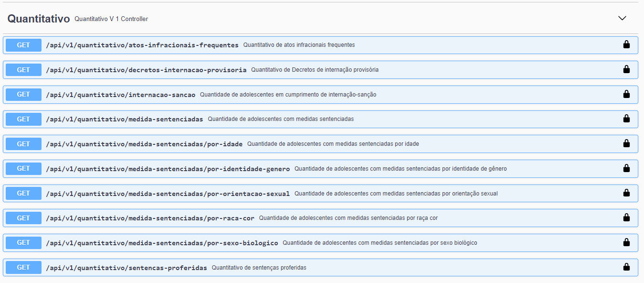This screenshot has height=283, width=644.
Task: Open authorization lock on por-idade endpoint
Action: (x=626, y=143)
